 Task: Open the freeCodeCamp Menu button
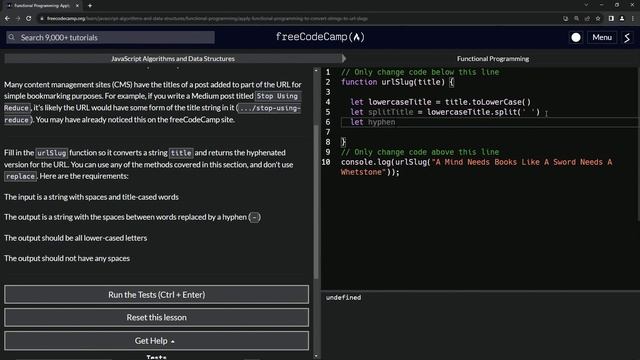[x=602, y=37]
